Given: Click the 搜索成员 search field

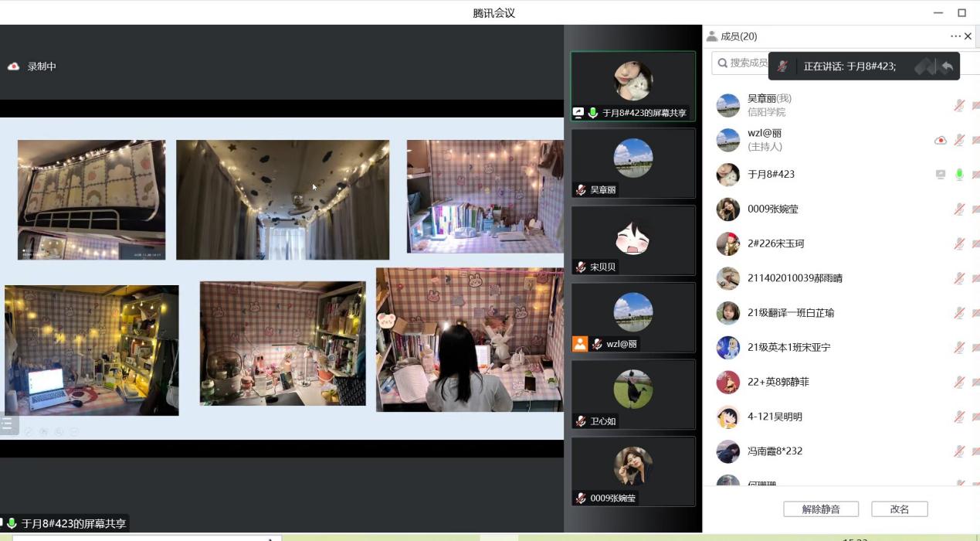Looking at the screenshot, I should (741, 63).
